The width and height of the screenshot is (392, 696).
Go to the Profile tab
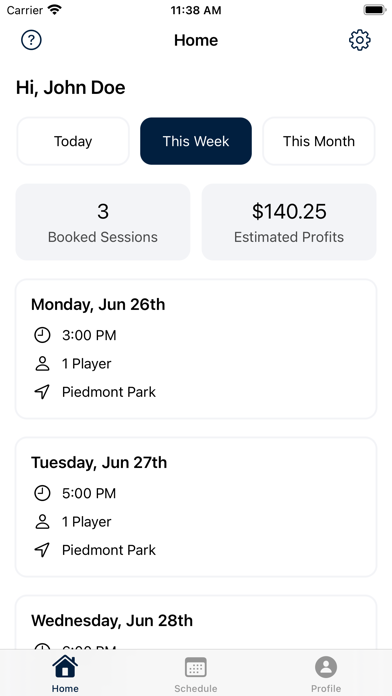click(x=326, y=673)
